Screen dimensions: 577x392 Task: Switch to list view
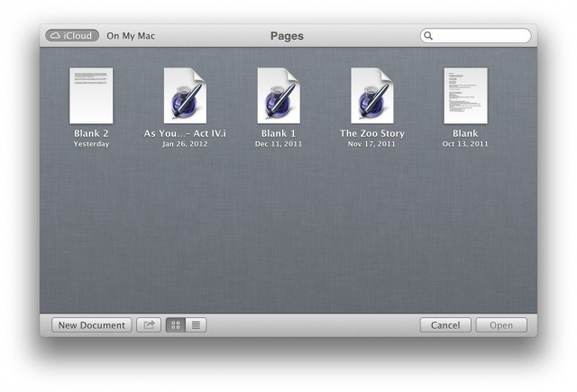(196, 325)
